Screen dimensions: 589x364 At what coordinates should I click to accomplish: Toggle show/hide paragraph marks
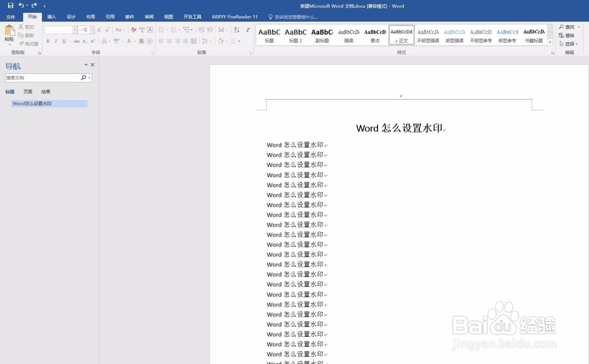pyautogui.click(x=248, y=29)
